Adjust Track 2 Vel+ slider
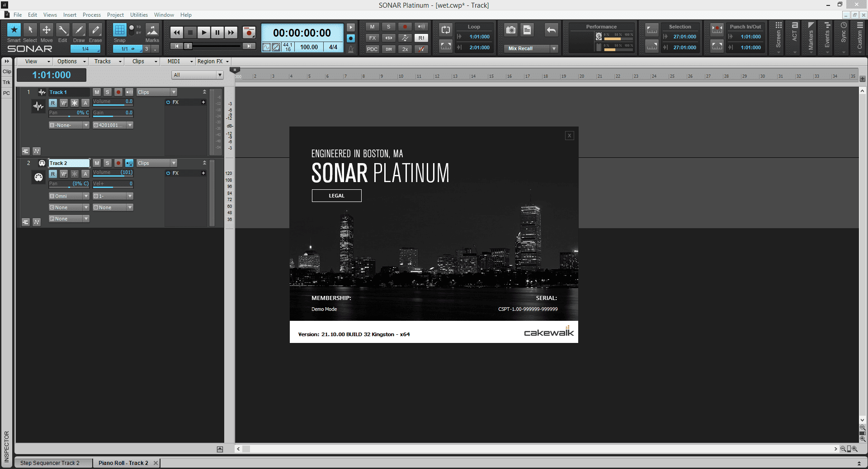This screenshot has height=469, width=868. tap(113, 184)
